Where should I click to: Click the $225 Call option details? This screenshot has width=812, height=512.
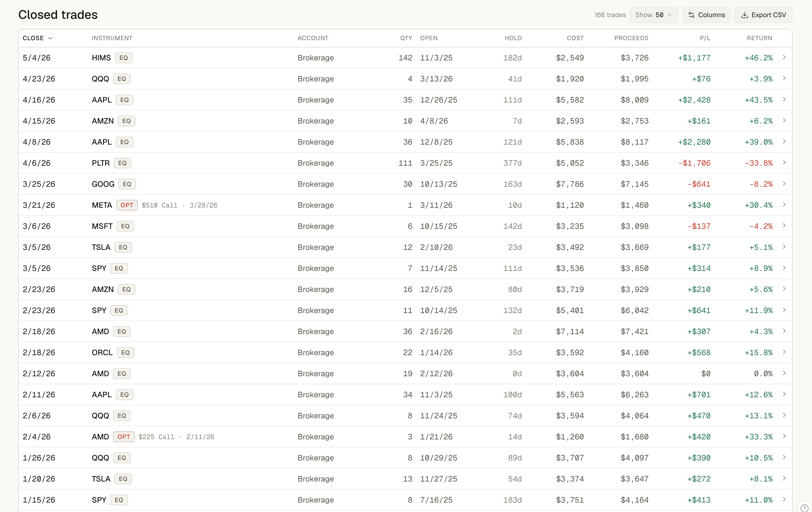click(176, 437)
